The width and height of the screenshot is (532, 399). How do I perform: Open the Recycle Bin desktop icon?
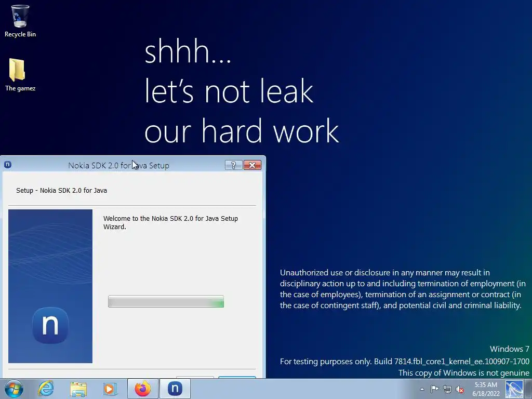[x=20, y=21]
